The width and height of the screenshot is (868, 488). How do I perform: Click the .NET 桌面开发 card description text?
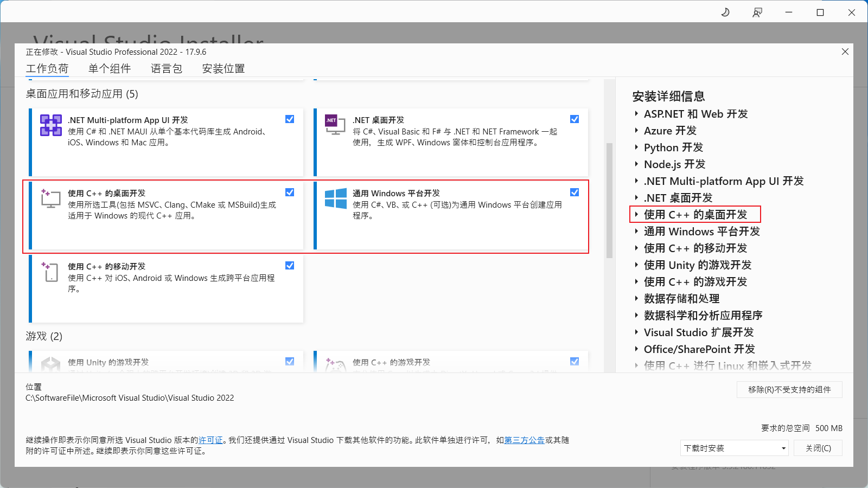tap(455, 137)
